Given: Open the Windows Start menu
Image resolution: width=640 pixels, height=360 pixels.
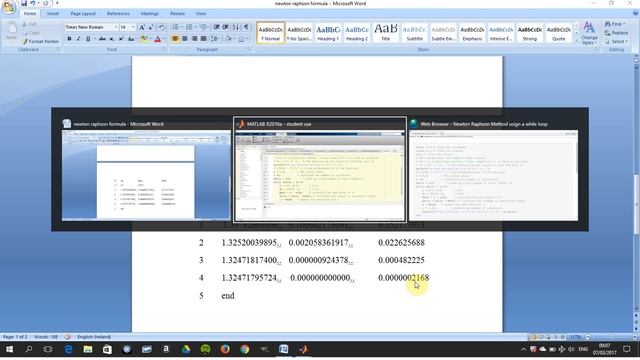Looking at the screenshot, I should (x=9, y=349).
